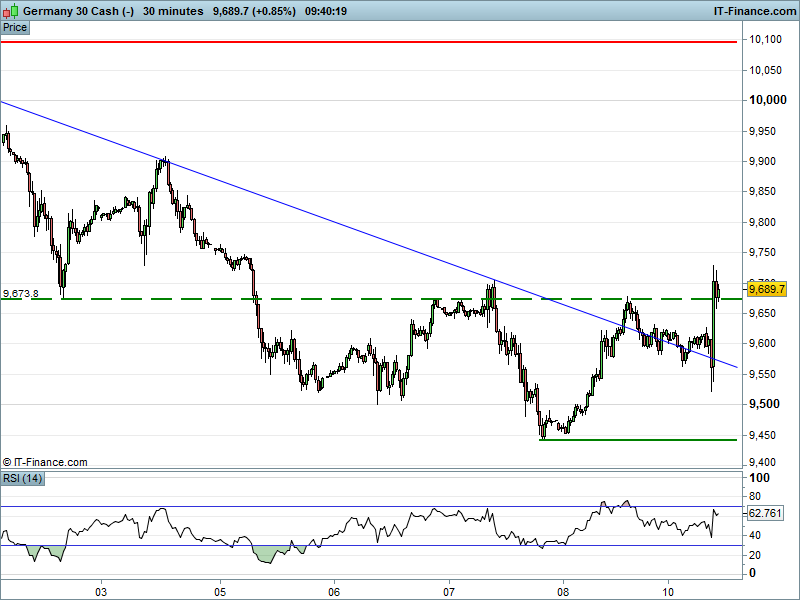The width and height of the screenshot is (800, 600).
Task: Click the 9,450 price axis label
Action: coord(762,435)
